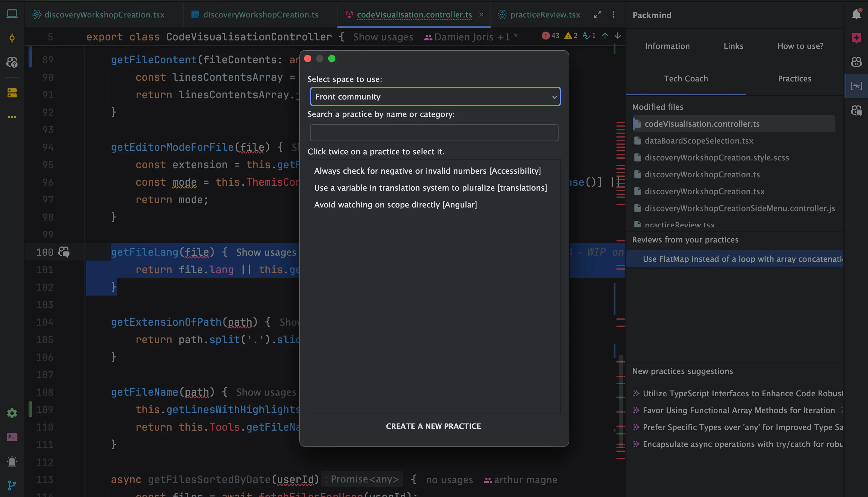Click 'Show usages' hint on getFileName line

click(x=266, y=392)
